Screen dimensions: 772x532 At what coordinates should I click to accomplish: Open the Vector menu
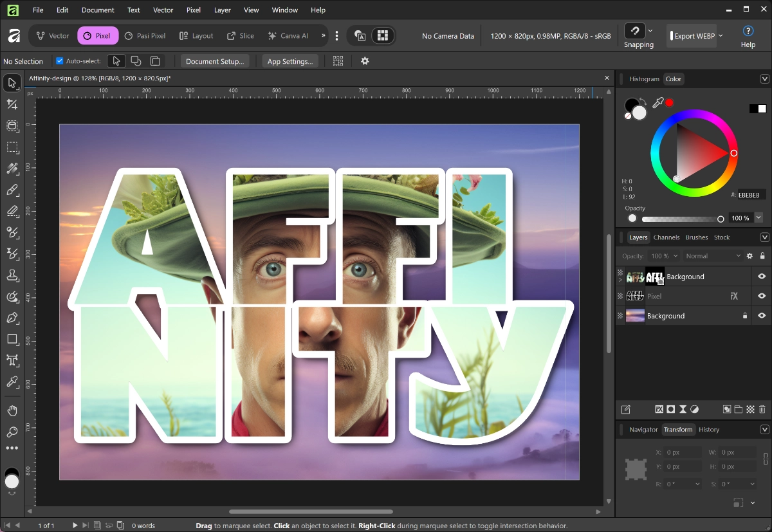(163, 10)
